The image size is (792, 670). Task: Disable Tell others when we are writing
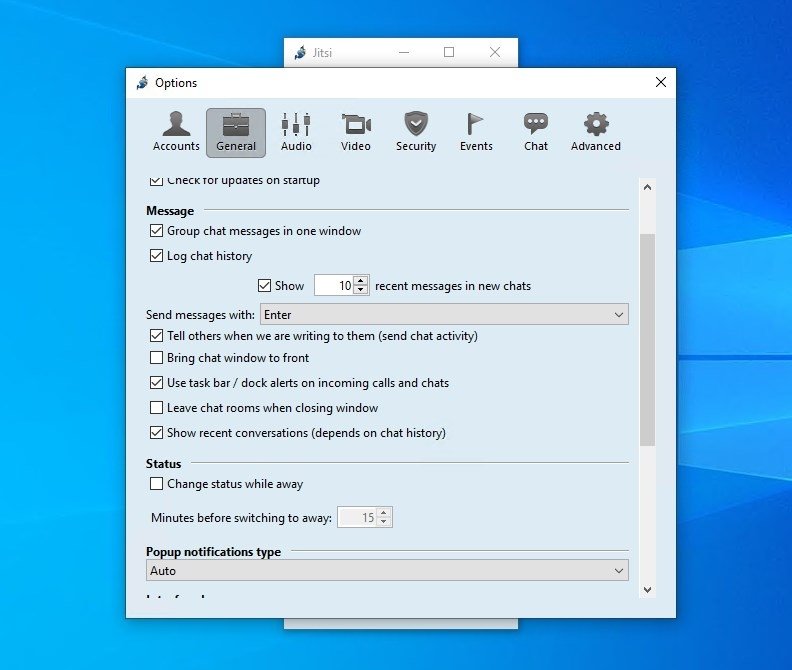(x=156, y=336)
